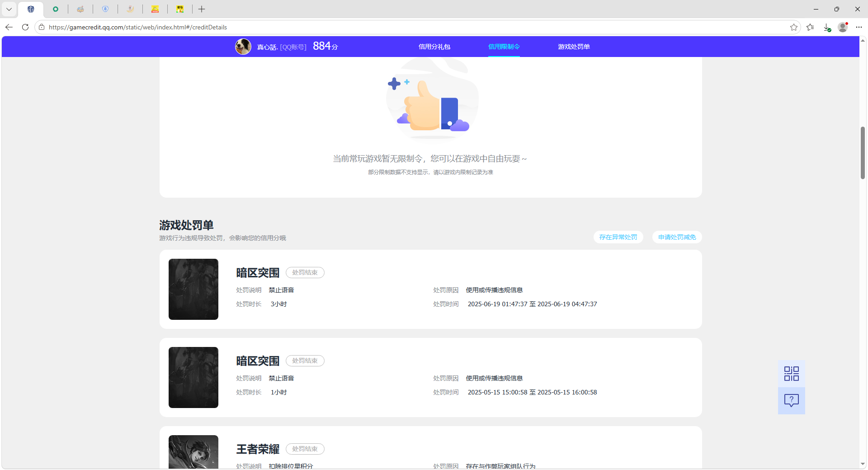Switch to the tab with the spaceship icon

point(80,9)
